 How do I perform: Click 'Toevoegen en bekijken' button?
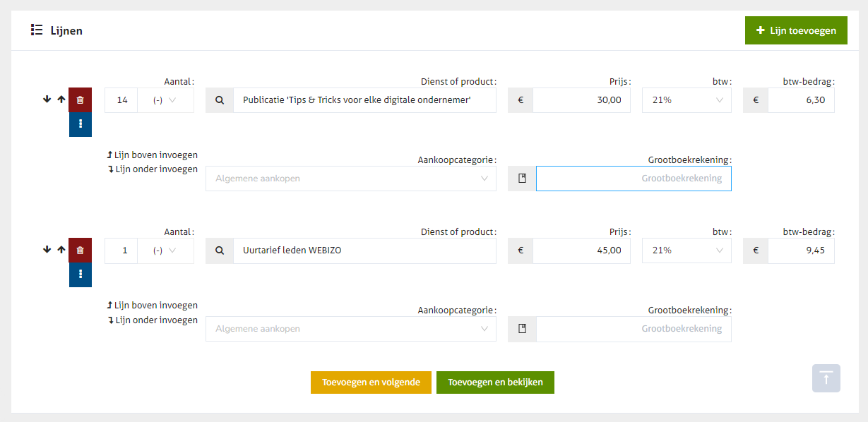495,382
